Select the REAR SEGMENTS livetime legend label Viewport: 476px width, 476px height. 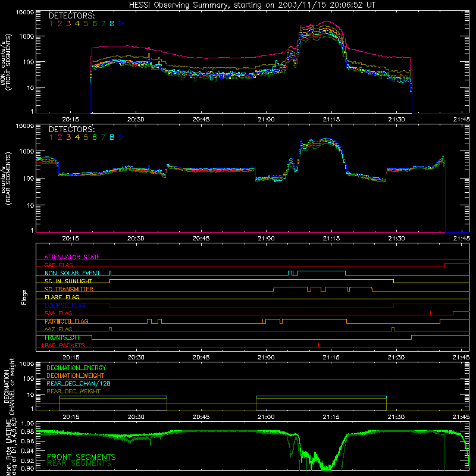pyautogui.click(x=79, y=464)
